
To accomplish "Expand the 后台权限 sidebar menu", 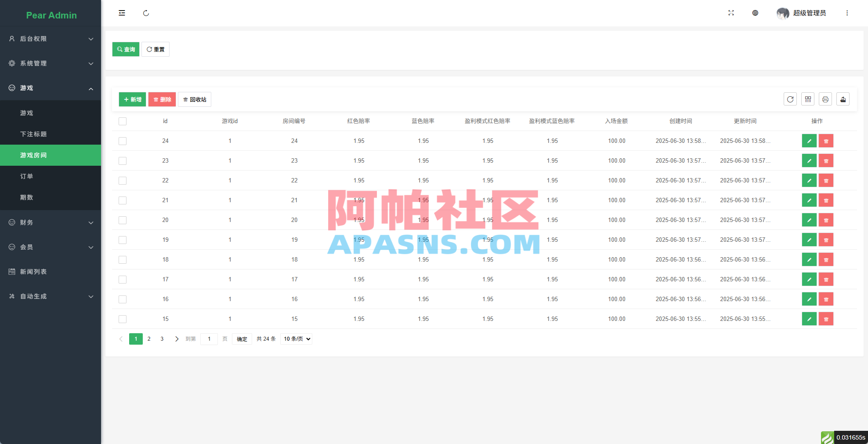I will point(51,39).
